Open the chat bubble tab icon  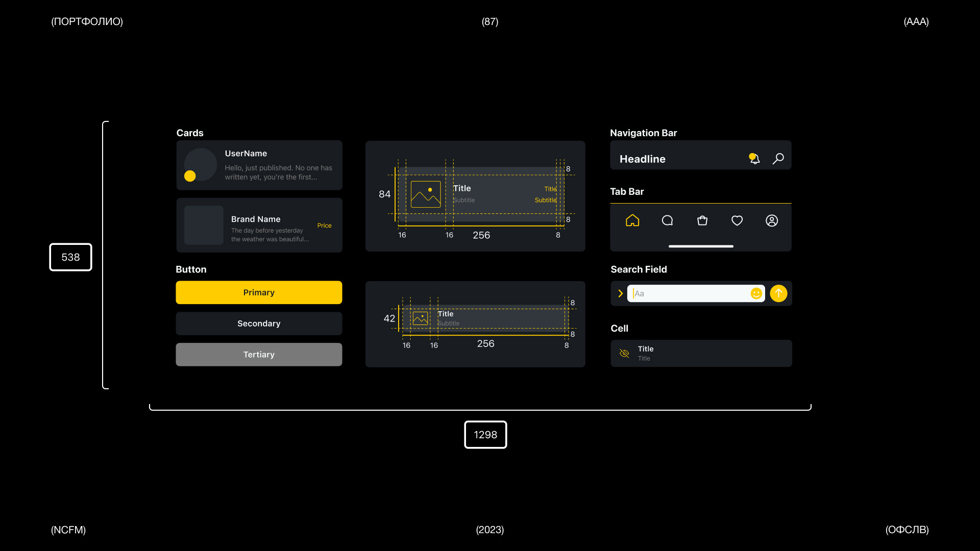coord(667,220)
